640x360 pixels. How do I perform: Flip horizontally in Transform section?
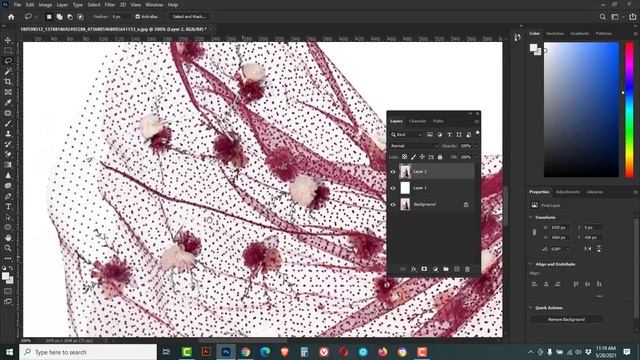[x=588, y=249]
